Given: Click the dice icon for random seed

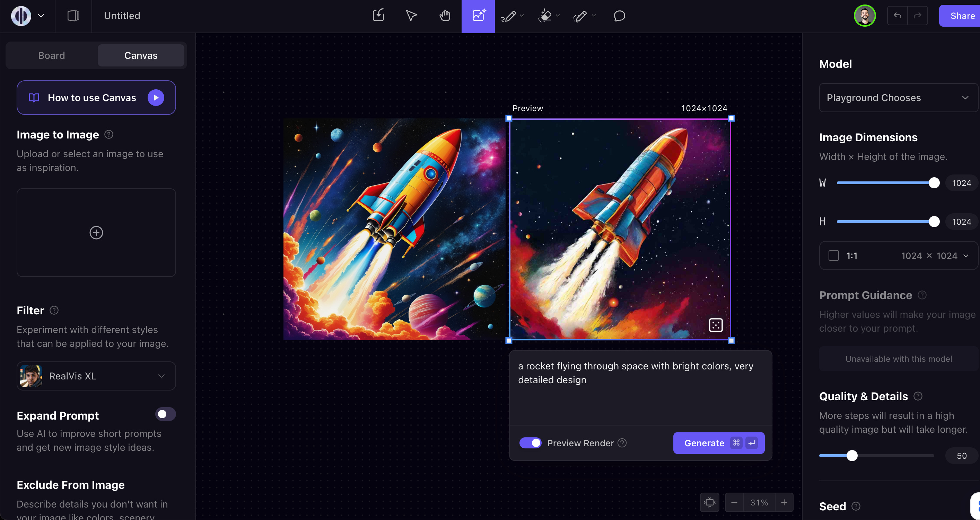Looking at the screenshot, I should point(715,325).
